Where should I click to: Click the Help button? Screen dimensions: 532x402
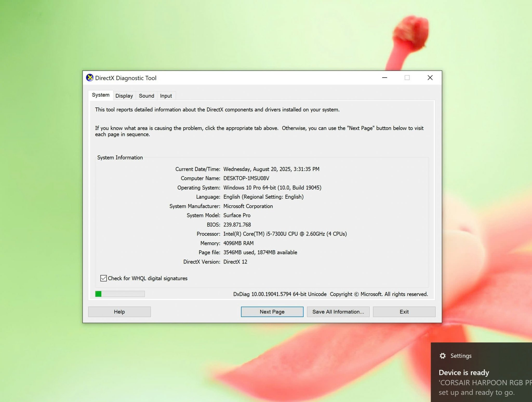coord(119,312)
